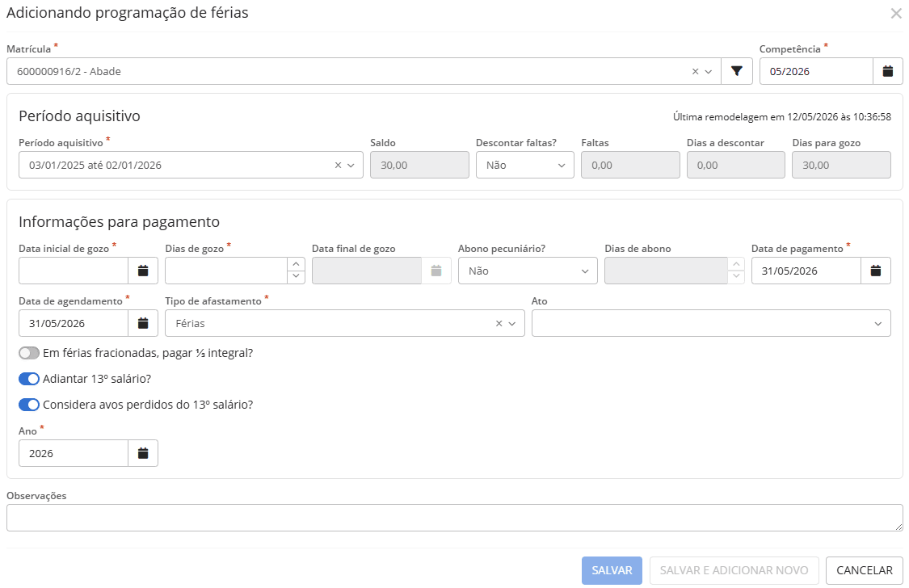The image size is (909, 588).
Task: Focus the Data inicial de gozo field
Action: click(x=74, y=271)
